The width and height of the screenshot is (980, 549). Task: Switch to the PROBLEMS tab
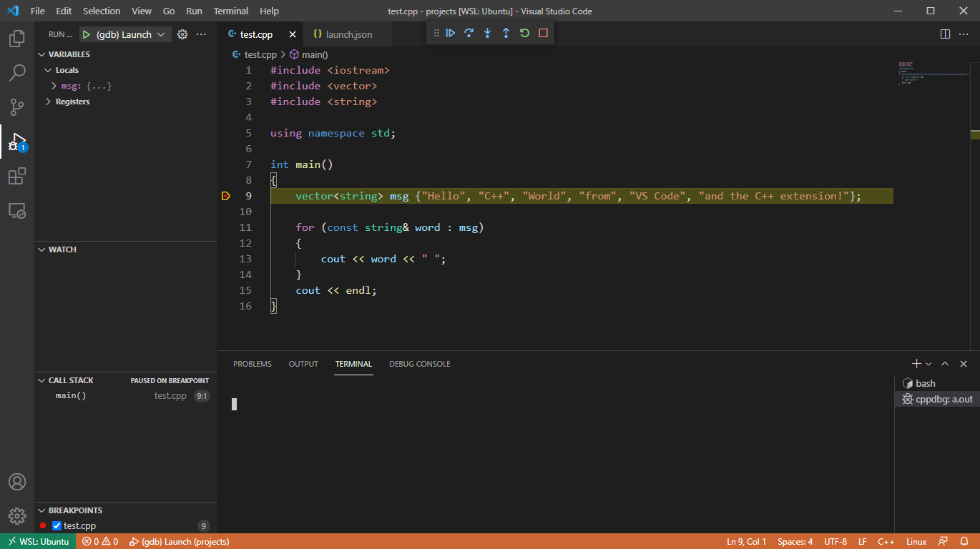pyautogui.click(x=253, y=364)
